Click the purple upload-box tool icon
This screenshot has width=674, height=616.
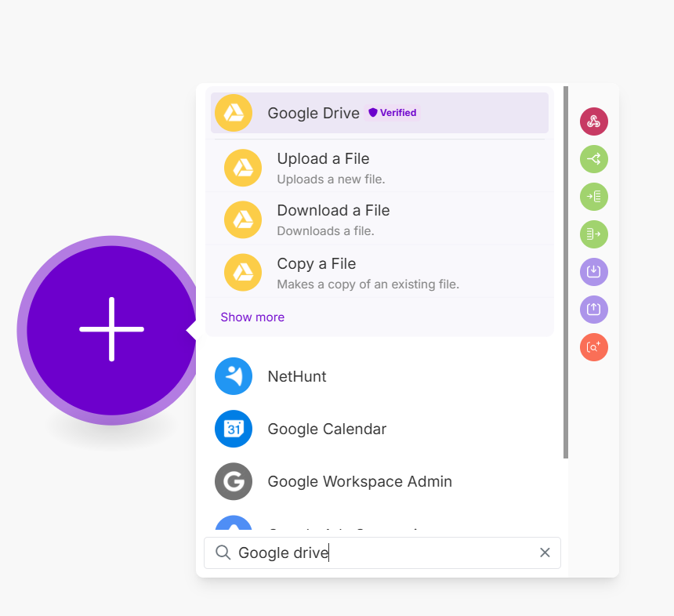593,309
